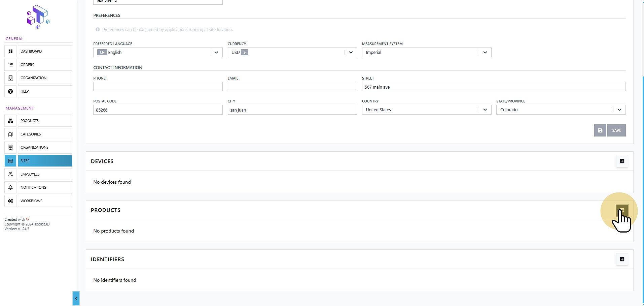Click the floppy disk save icon
This screenshot has height=306, width=644.
(x=600, y=130)
